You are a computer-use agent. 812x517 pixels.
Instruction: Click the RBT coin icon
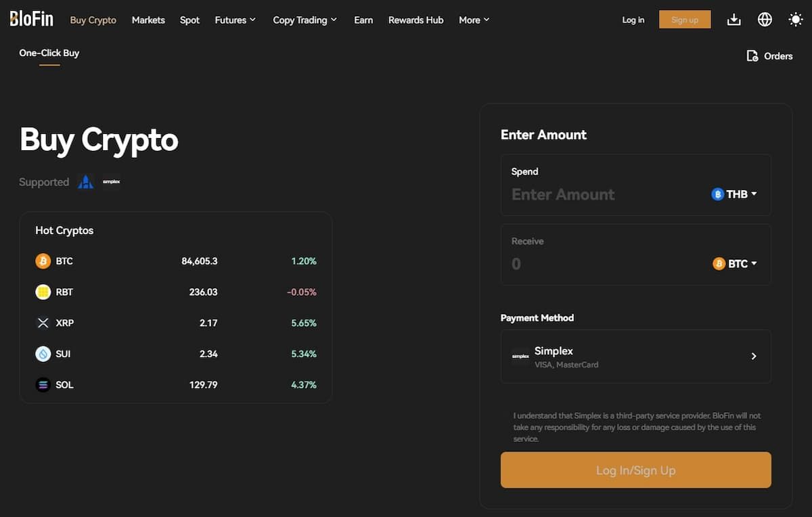coord(43,292)
